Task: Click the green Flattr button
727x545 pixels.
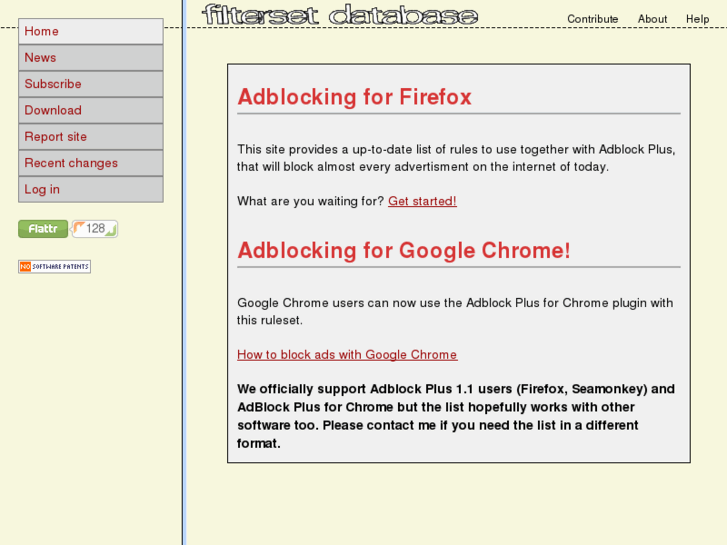Action: point(43,229)
